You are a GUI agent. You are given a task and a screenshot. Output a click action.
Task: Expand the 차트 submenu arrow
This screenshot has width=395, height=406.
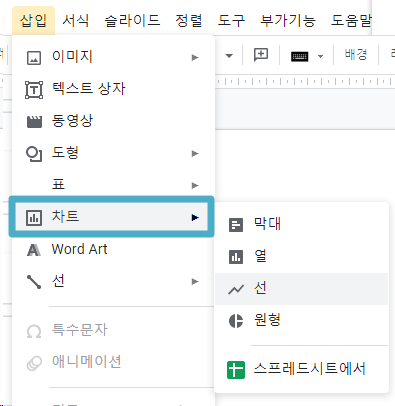(x=195, y=218)
